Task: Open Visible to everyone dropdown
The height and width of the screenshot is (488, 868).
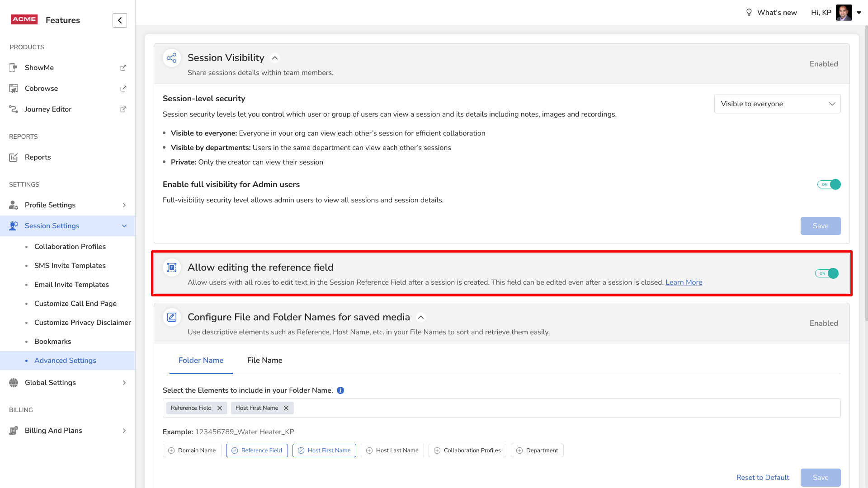Action: pyautogui.click(x=777, y=104)
